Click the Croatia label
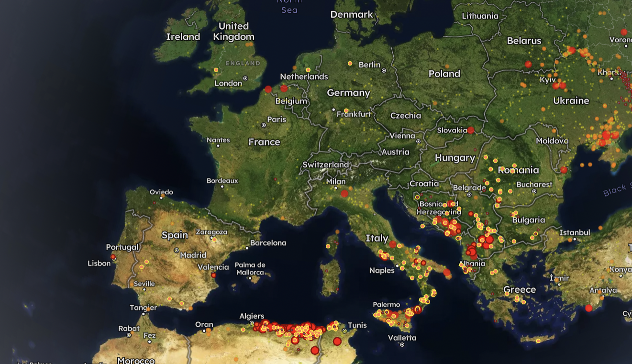The width and height of the screenshot is (632, 364). (424, 184)
